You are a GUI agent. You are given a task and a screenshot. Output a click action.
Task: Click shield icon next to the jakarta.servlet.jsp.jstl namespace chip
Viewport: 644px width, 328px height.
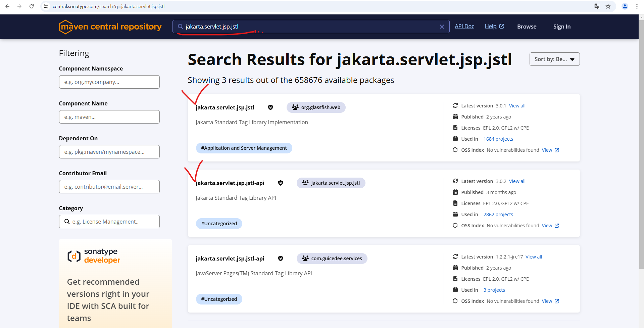[281, 183]
